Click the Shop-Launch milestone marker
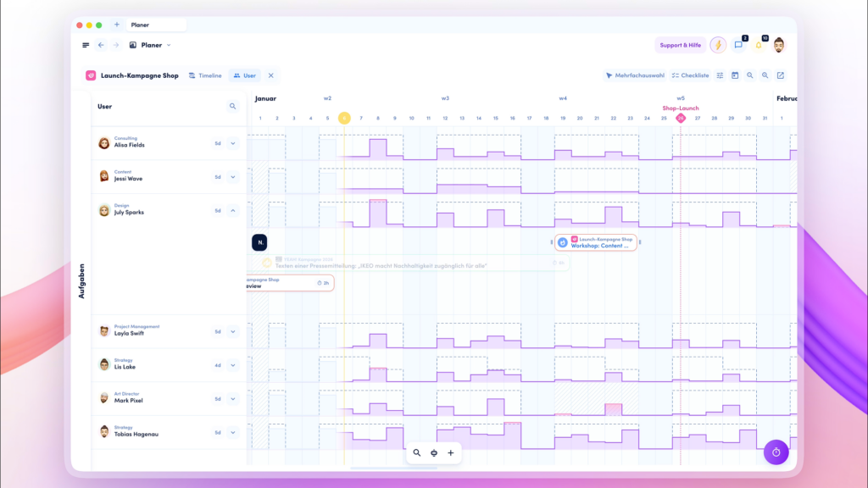868x488 pixels. (681, 116)
